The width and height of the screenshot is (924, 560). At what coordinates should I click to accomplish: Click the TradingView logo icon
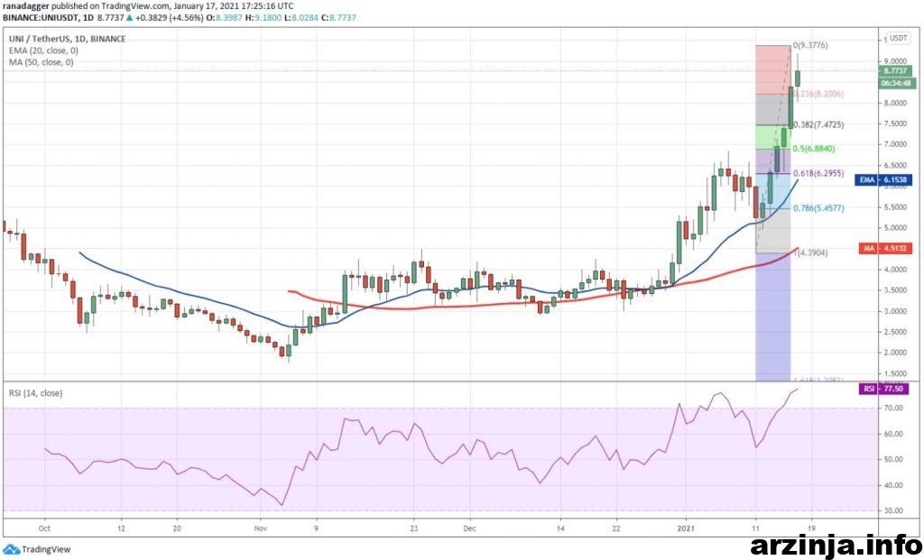coord(10,549)
